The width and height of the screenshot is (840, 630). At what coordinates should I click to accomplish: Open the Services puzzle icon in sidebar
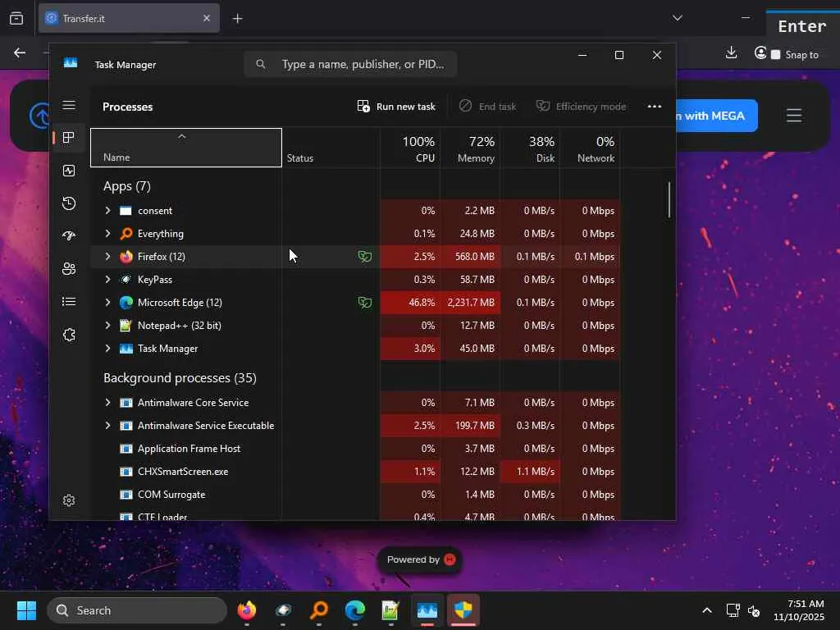[x=69, y=335]
